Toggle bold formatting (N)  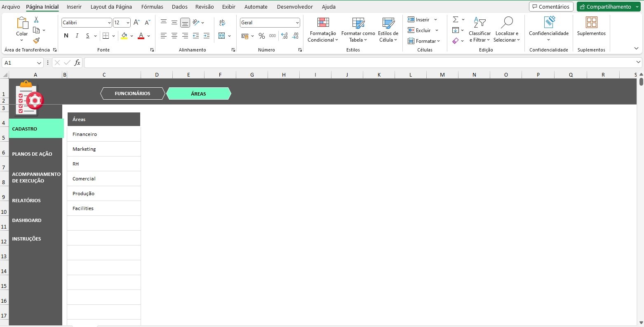coord(66,36)
